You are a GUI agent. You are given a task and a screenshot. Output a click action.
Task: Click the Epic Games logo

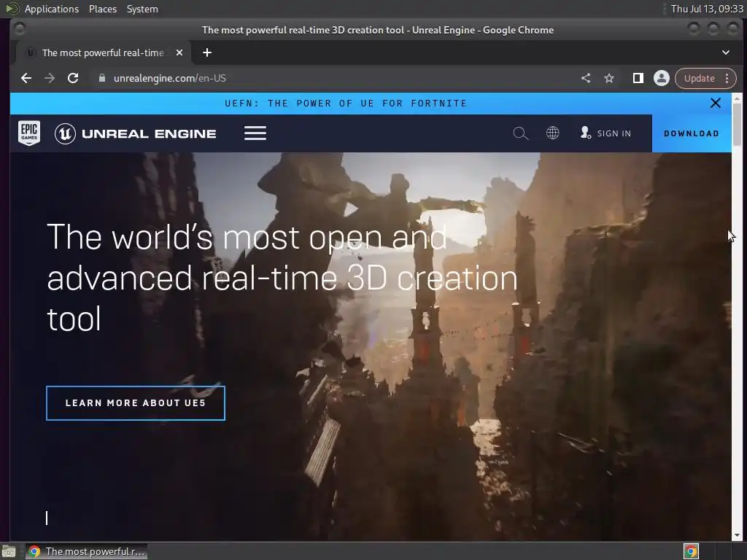point(29,133)
